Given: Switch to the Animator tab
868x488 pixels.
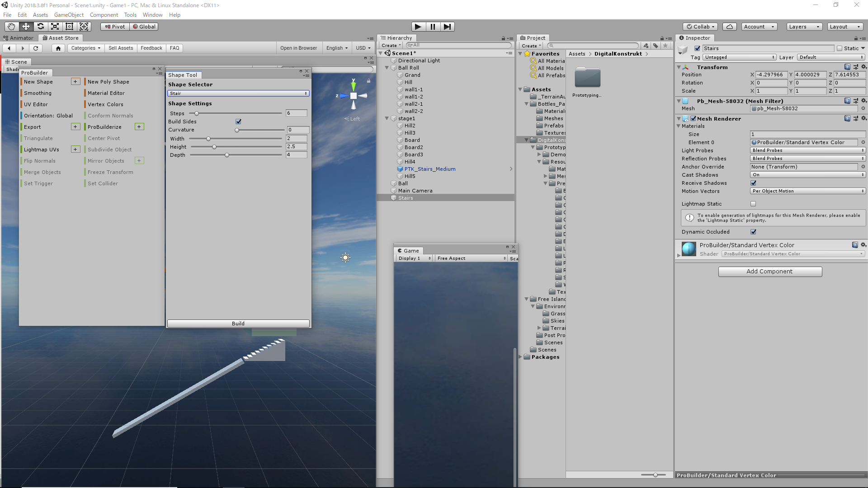Looking at the screenshot, I should coord(19,38).
